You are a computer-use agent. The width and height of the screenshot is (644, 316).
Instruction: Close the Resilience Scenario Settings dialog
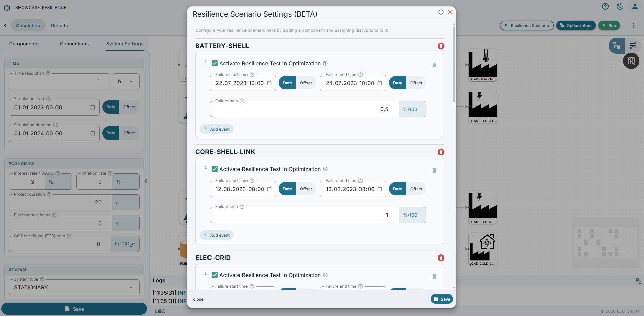[x=450, y=12]
